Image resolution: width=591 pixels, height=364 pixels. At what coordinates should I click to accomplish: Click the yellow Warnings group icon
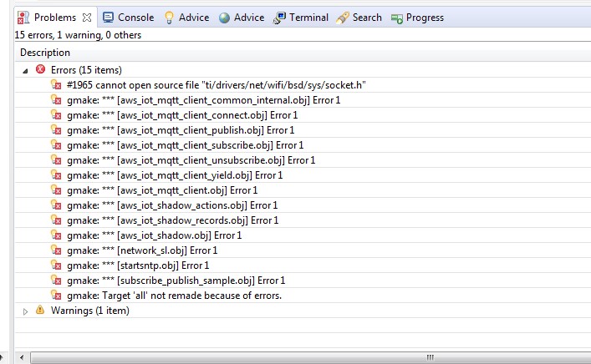[x=40, y=311]
